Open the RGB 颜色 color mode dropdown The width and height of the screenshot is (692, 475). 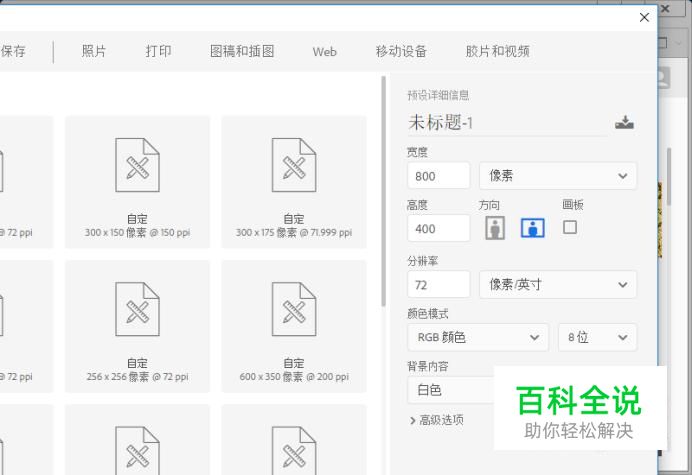click(478, 338)
